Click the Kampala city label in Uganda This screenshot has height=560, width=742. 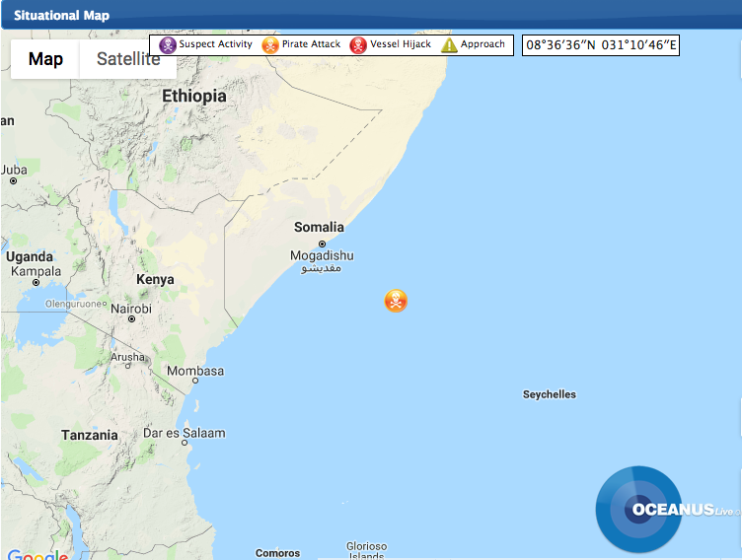[35, 270]
